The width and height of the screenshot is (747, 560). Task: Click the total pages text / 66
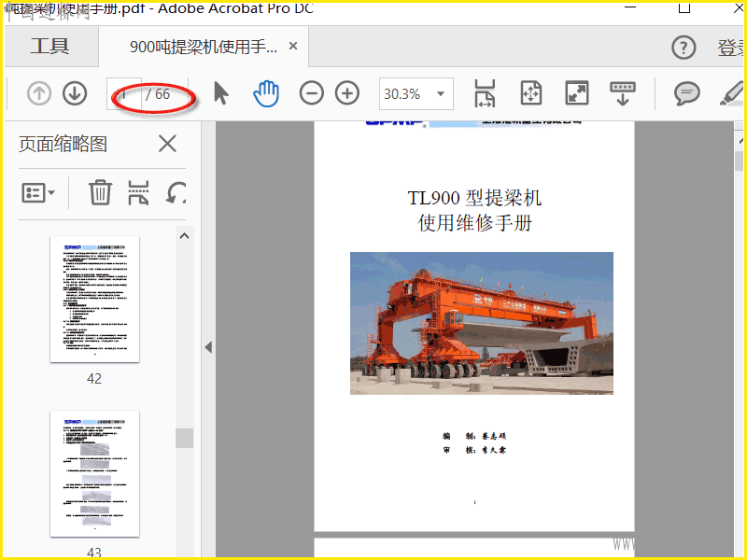(158, 94)
